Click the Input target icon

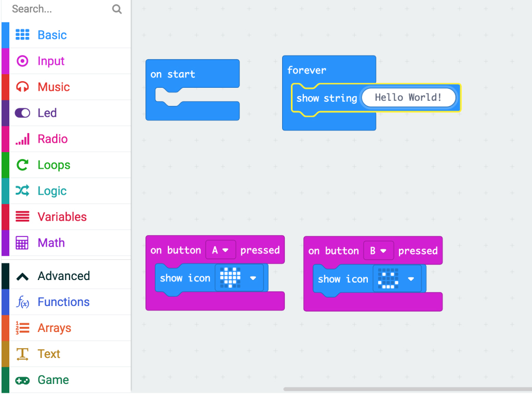pyautogui.click(x=22, y=61)
